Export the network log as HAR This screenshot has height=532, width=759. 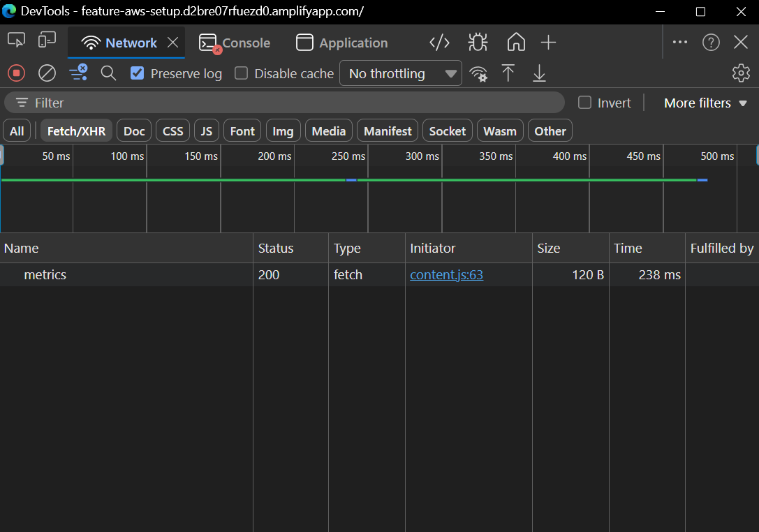tap(538, 73)
